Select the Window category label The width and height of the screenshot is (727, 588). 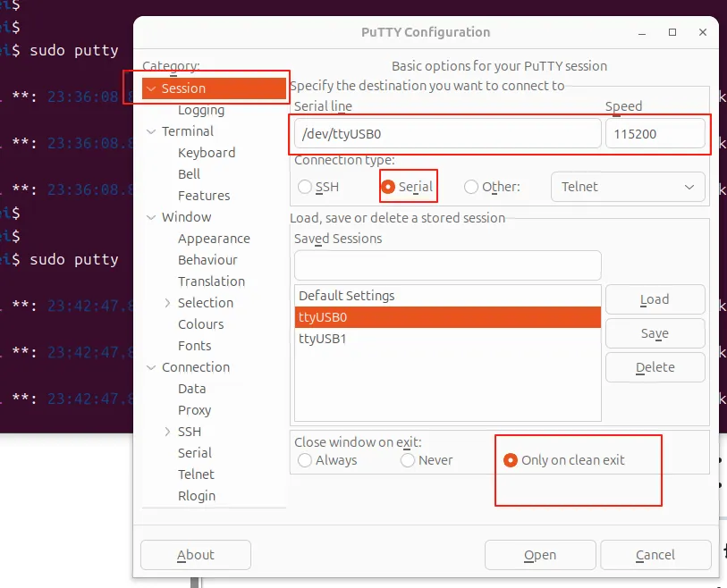tap(186, 217)
